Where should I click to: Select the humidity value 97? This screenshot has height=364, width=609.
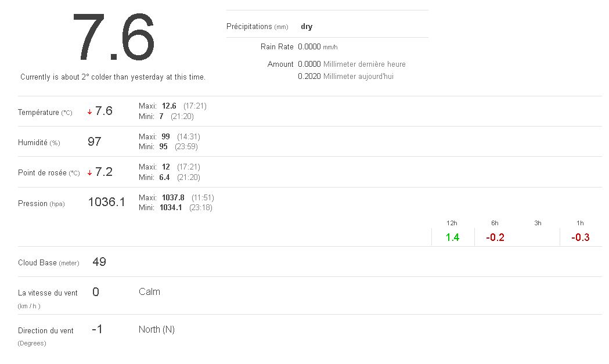94,142
